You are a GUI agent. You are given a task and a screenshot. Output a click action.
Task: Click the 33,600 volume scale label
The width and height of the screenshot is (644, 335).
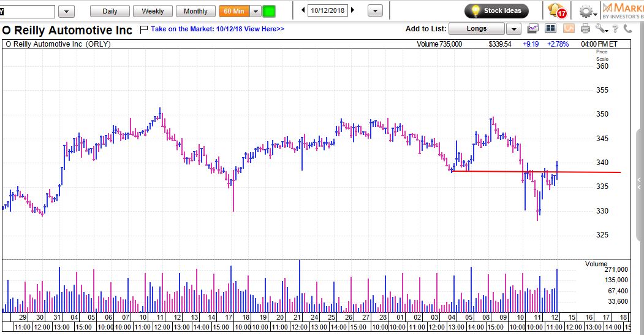[618, 301]
